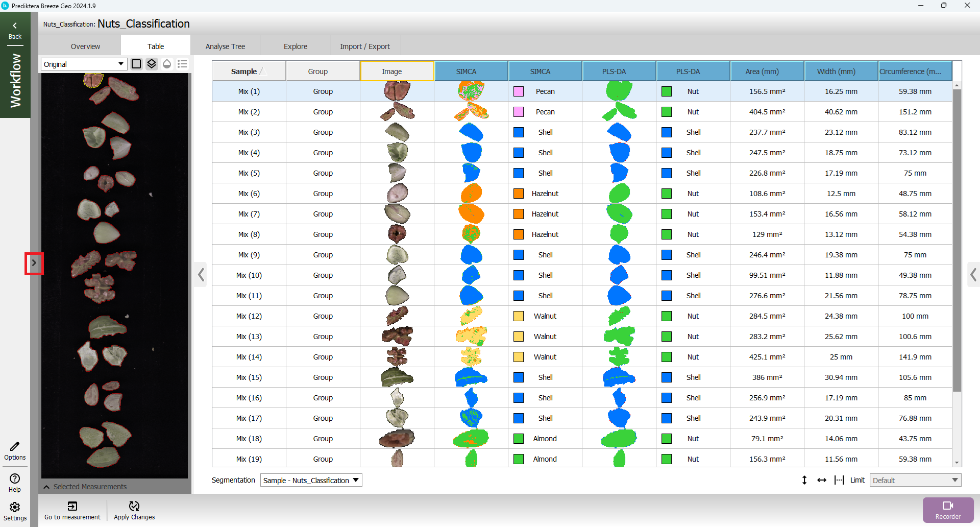Click Go to measurement
The width and height of the screenshot is (980, 527).
72,510
